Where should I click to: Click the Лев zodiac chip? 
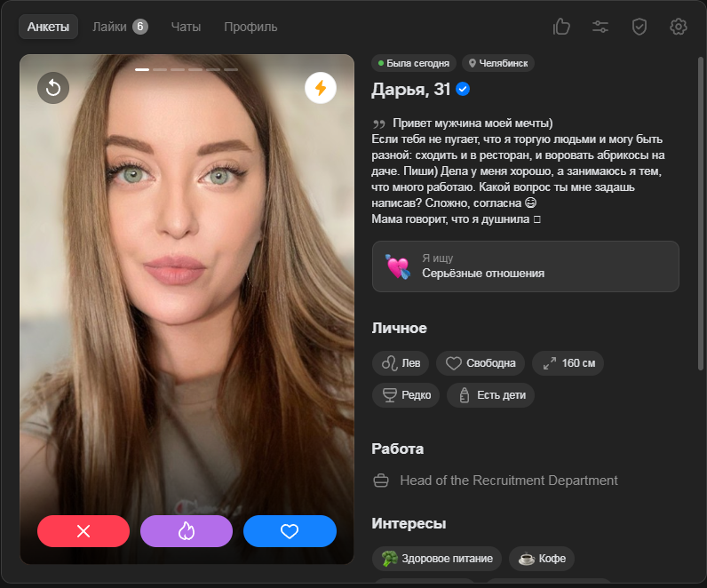(401, 363)
